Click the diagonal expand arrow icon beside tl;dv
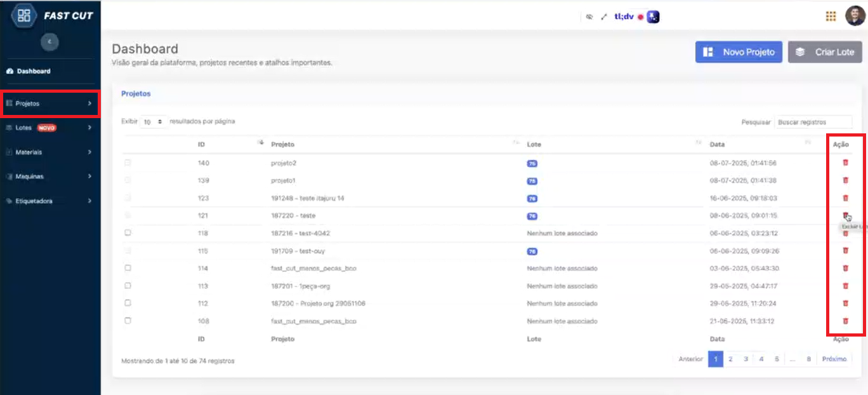868x395 pixels. click(x=604, y=17)
